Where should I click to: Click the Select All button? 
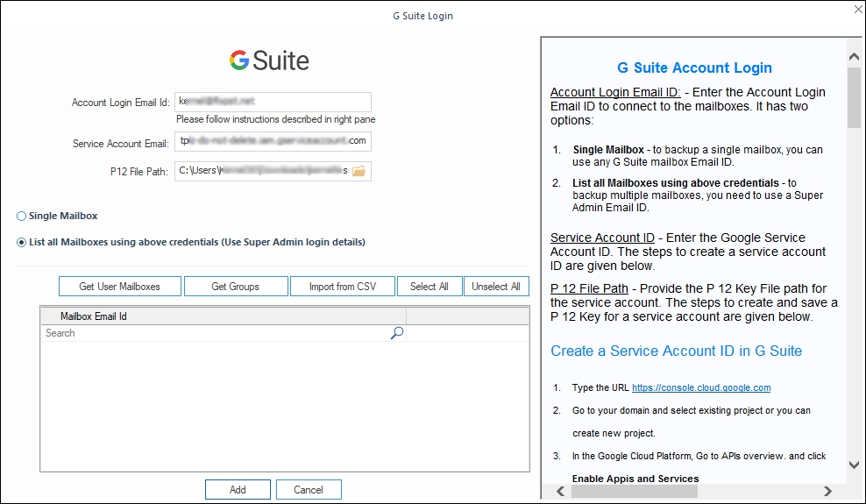click(429, 287)
